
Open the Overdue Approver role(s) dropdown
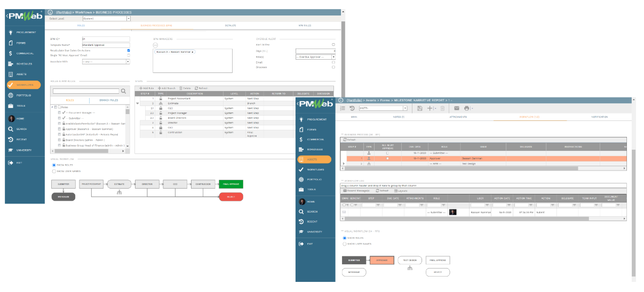point(333,56)
